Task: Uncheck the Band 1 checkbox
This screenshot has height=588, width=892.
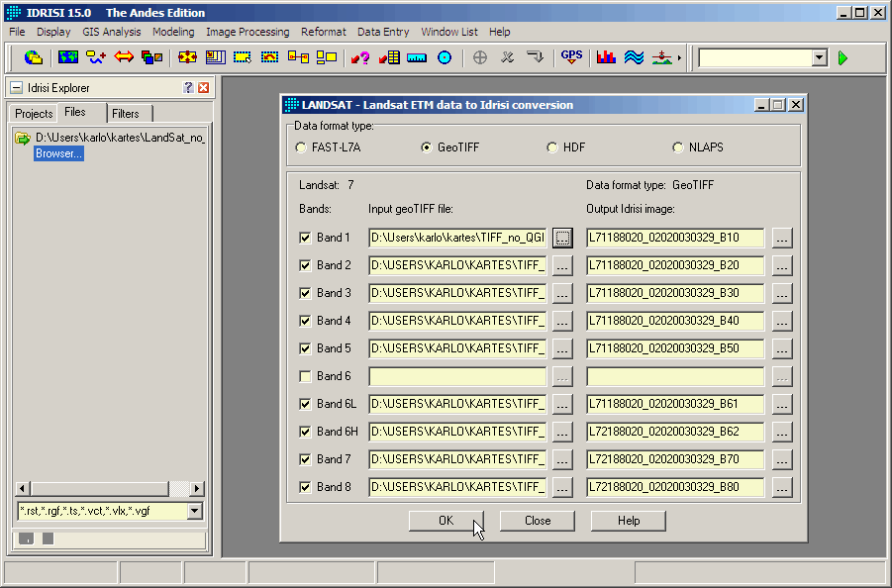Action: 306,238
